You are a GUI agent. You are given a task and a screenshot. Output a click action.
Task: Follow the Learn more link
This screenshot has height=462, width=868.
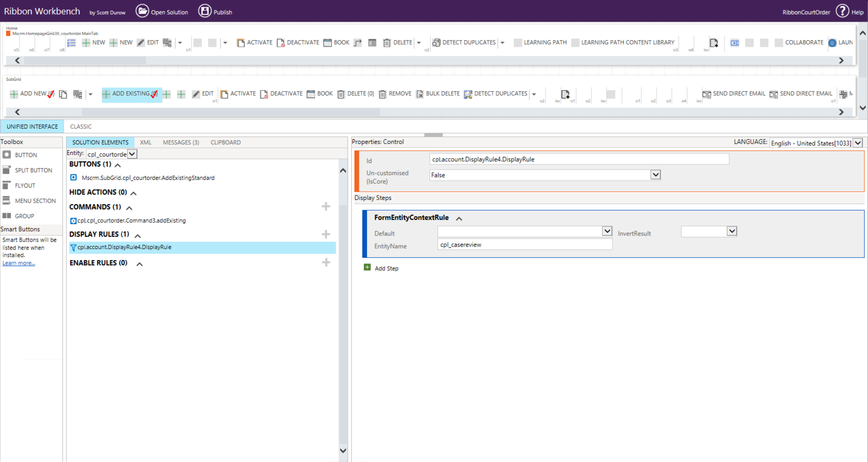19,263
